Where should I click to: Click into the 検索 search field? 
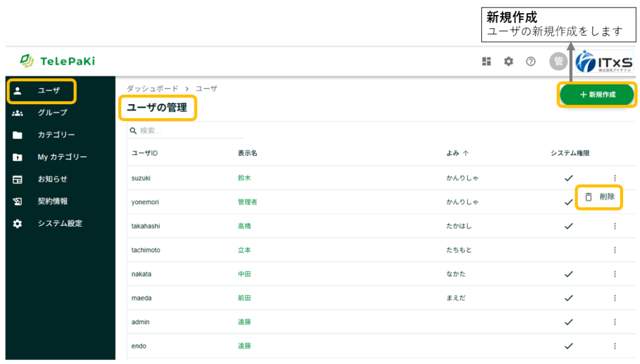(x=187, y=131)
